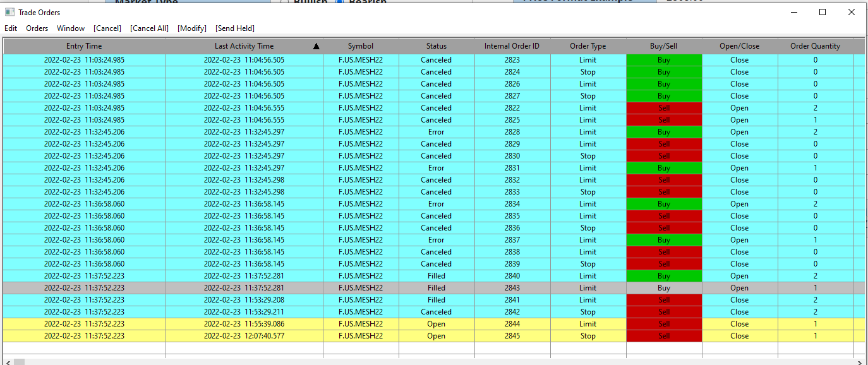Open the Window menu
This screenshot has width=868, height=365.
click(x=71, y=28)
